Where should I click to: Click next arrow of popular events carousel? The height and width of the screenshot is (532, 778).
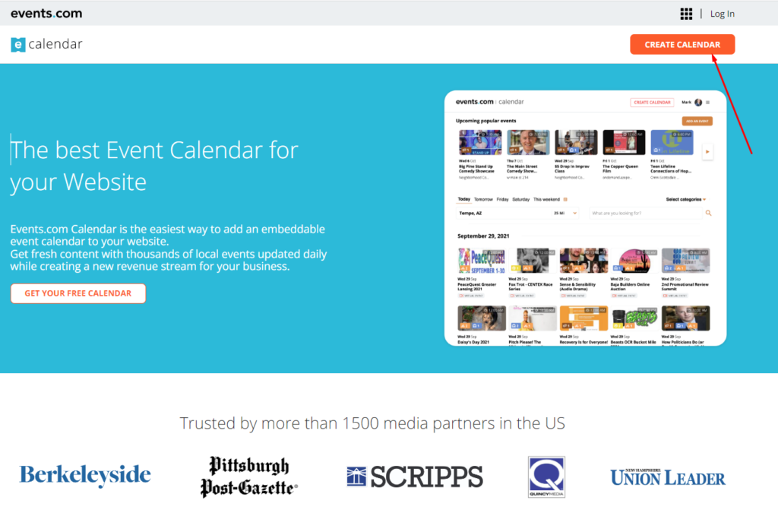pyautogui.click(x=707, y=152)
